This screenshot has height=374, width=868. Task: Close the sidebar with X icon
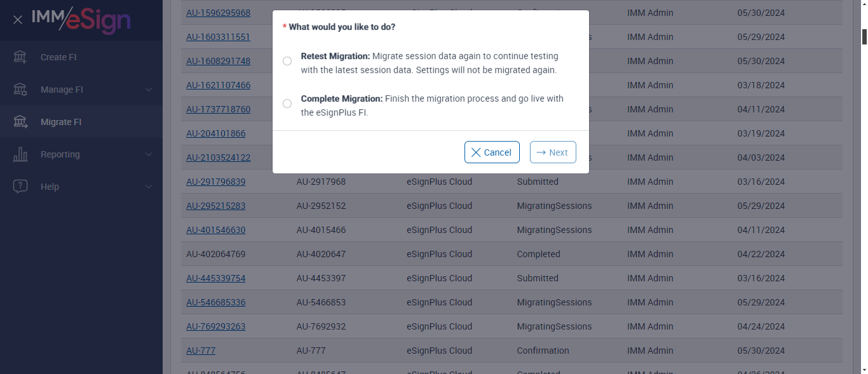(x=18, y=20)
